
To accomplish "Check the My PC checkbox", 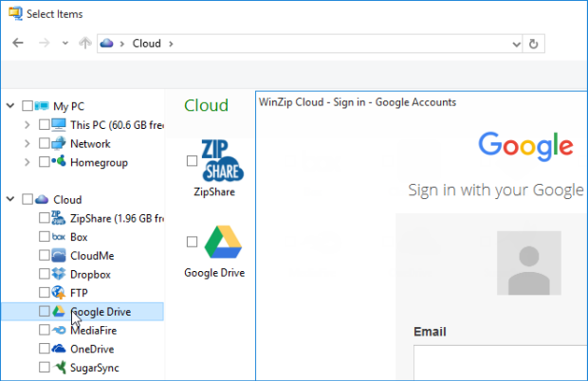I will tap(28, 106).
